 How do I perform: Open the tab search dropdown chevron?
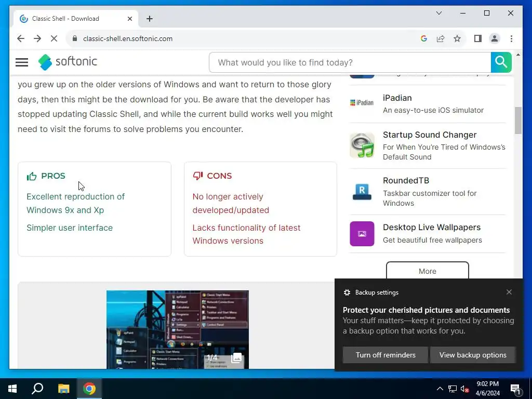pos(438,13)
